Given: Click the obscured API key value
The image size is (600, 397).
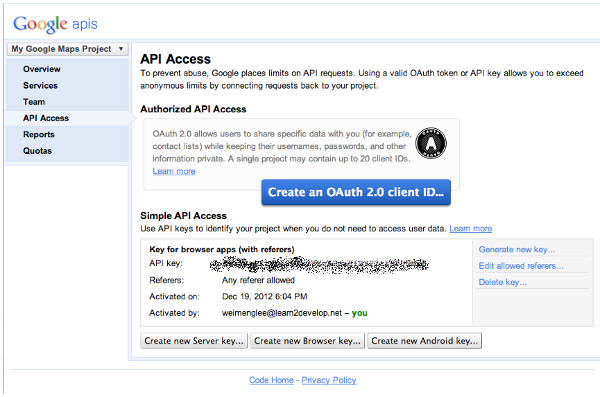Looking at the screenshot, I should point(319,265).
